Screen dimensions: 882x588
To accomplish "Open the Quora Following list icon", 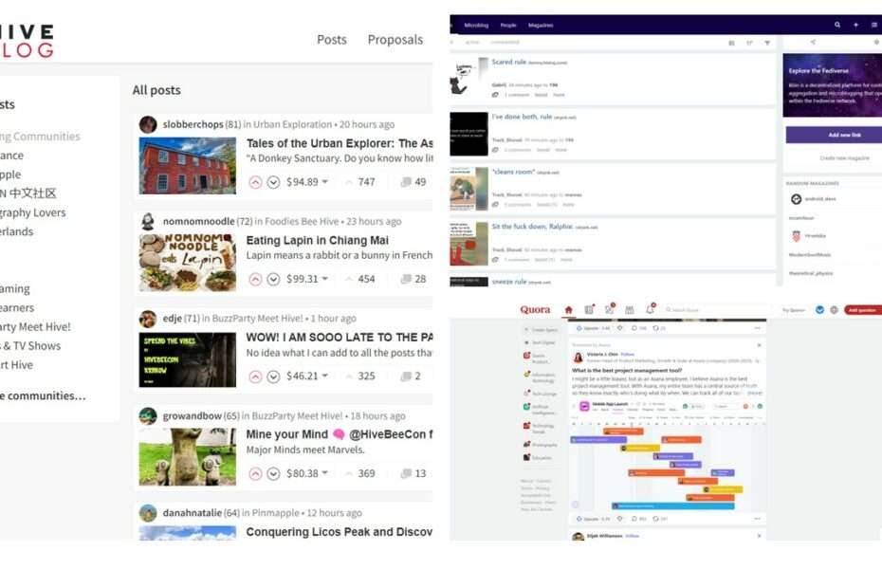I will [589, 310].
